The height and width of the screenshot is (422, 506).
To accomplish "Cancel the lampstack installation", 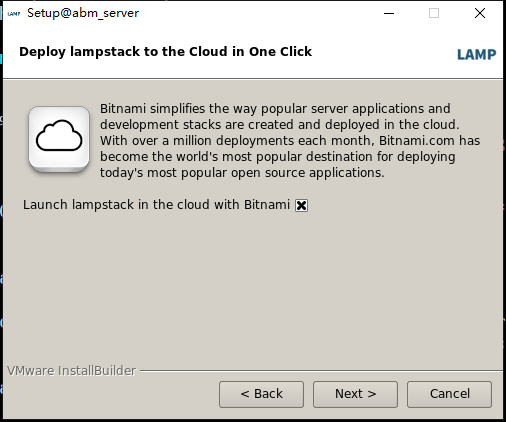I will 449,394.
